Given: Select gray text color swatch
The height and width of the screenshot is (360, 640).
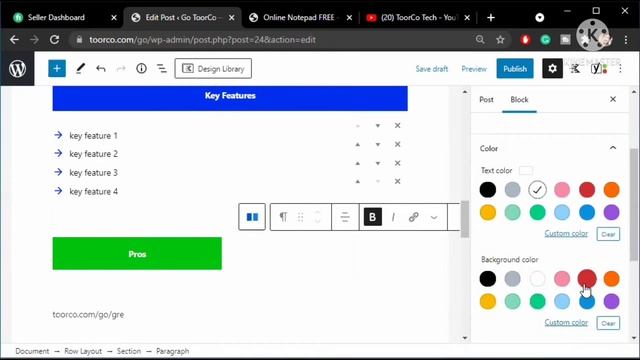Looking at the screenshot, I should [x=512, y=190].
